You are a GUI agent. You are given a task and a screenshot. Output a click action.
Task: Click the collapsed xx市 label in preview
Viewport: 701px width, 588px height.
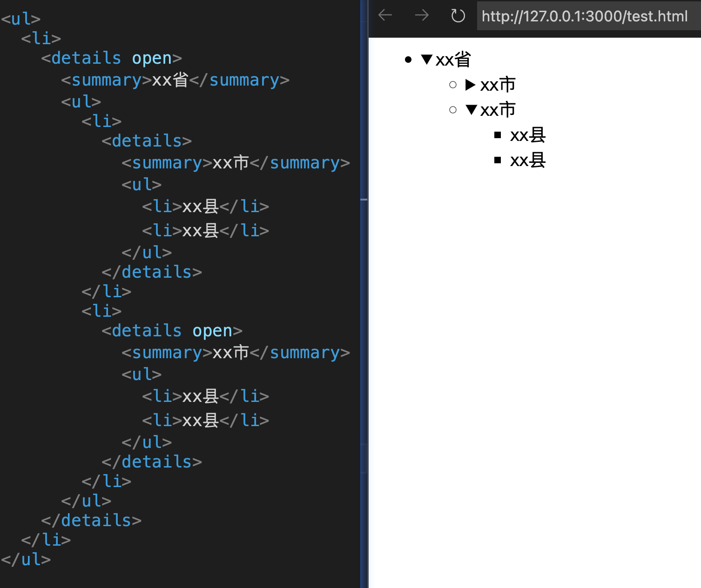click(498, 85)
